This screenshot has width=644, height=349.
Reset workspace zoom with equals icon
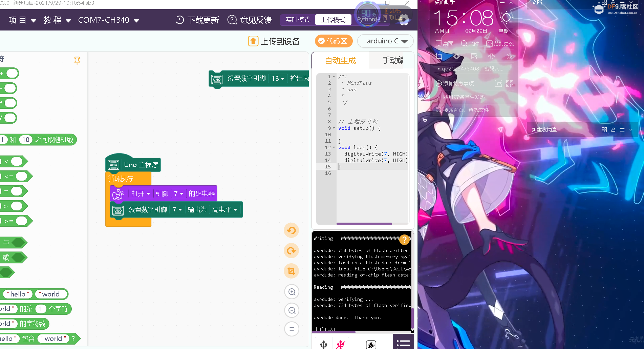click(x=292, y=329)
